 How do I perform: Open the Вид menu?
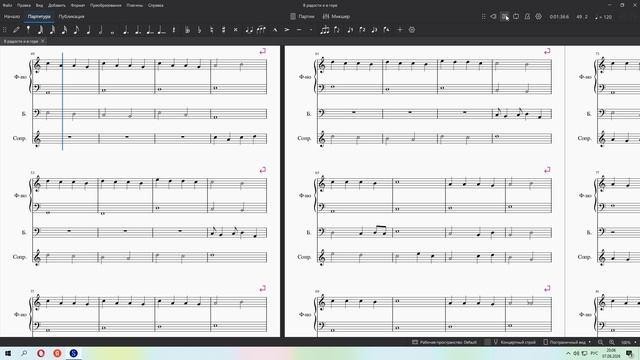pyautogui.click(x=39, y=5)
